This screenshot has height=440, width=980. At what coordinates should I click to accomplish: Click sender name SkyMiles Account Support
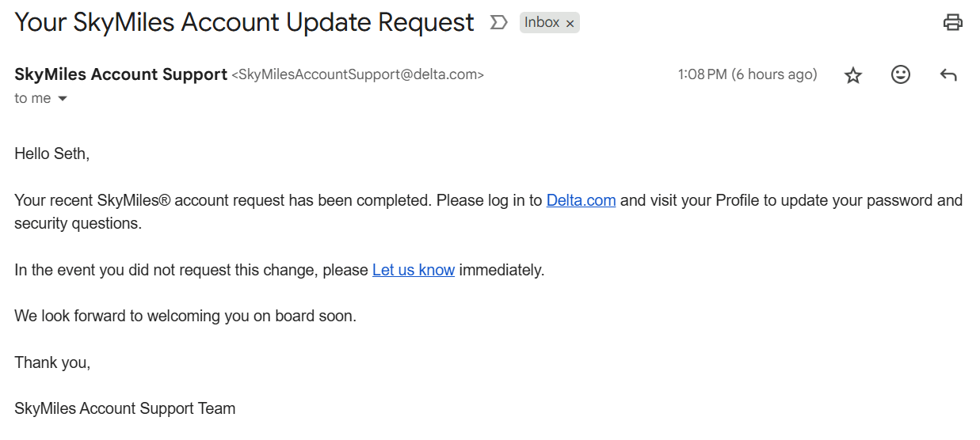click(x=120, y=74)
